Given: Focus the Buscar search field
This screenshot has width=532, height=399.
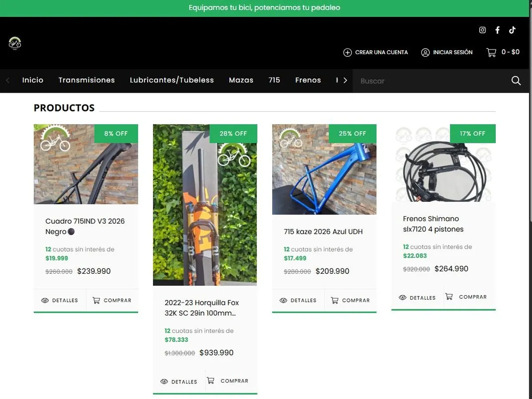Looking at the screenshot, I should click(x=430, y=81).
